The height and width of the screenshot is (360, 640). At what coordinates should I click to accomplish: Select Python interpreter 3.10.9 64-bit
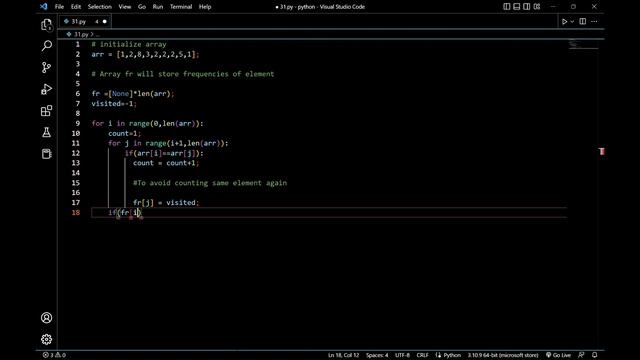(503, 355)
